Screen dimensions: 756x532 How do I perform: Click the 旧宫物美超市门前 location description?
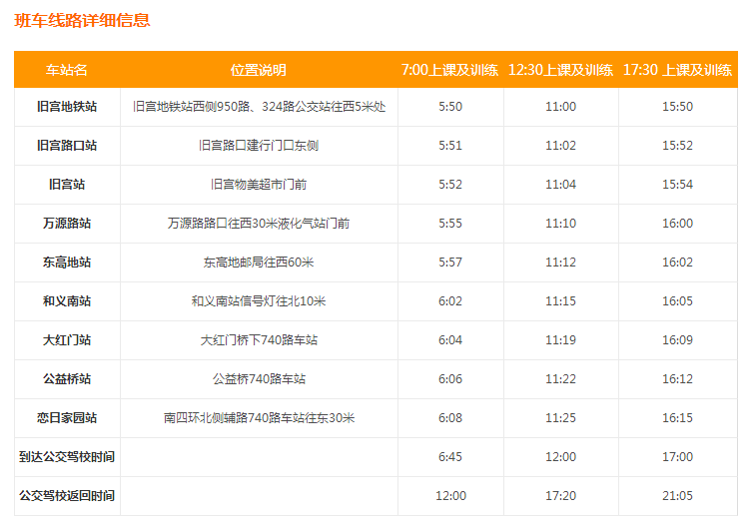pos(259,185)
